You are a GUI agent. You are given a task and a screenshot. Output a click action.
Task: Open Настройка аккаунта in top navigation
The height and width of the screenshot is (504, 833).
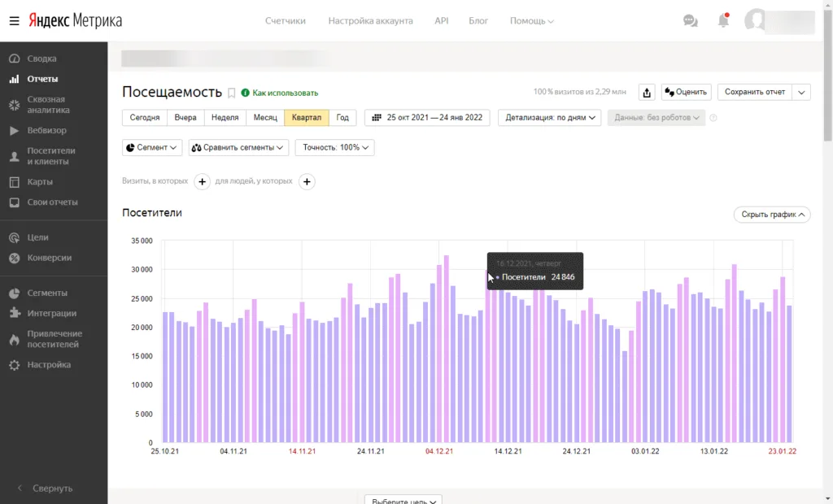coord(370,20)
